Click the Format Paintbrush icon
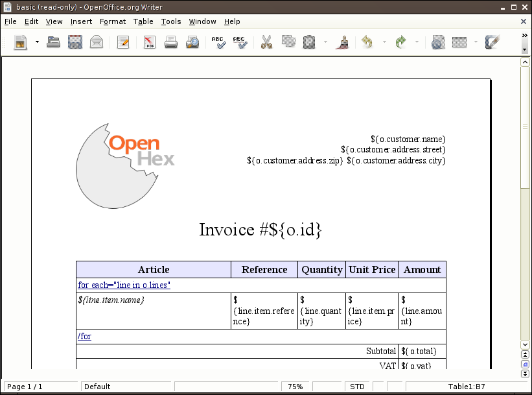The width and height of the screenshot is (532, 395). coord(341,43)
